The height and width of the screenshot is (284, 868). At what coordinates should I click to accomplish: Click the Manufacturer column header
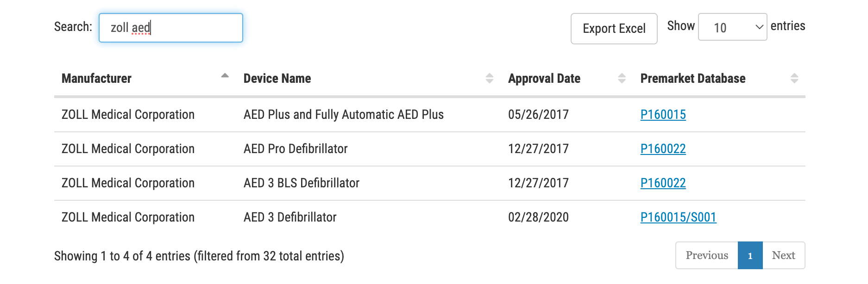96,79
